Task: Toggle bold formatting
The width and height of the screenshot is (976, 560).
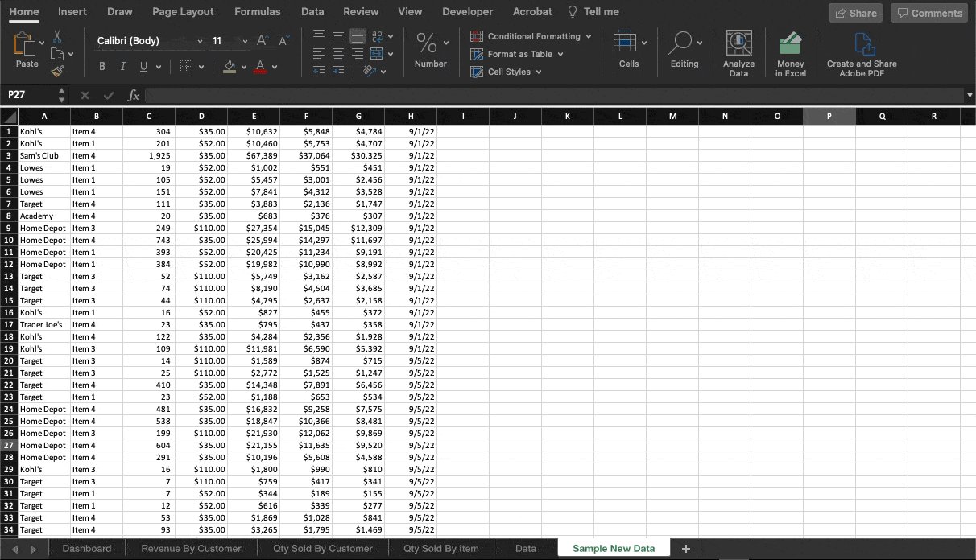Action: click(101, 66)
